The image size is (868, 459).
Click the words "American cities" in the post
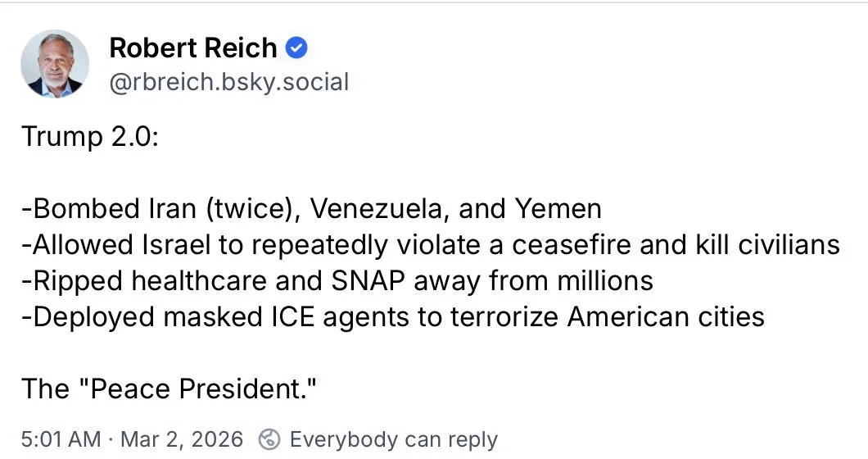667,316
